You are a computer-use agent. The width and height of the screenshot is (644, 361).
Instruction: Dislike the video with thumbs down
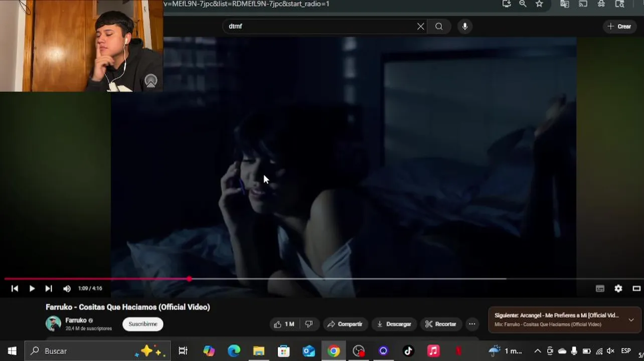(309, 324)
